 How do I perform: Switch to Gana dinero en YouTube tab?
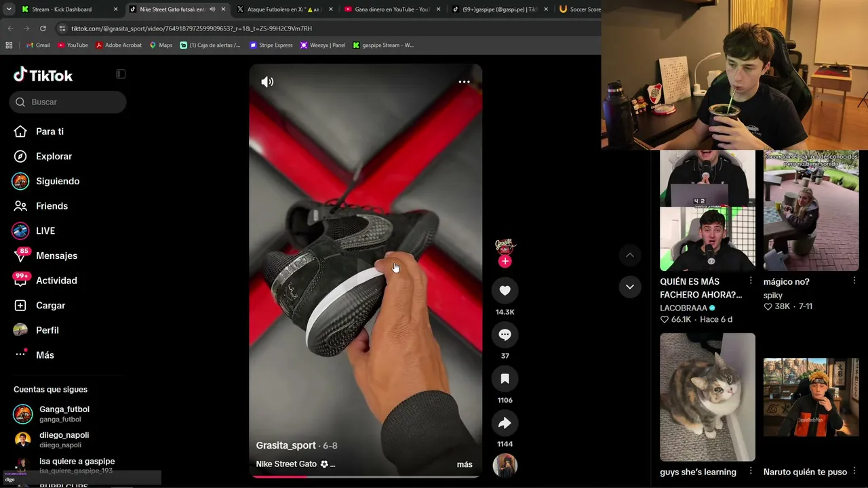pyautogui.click(x=390, y=9)
